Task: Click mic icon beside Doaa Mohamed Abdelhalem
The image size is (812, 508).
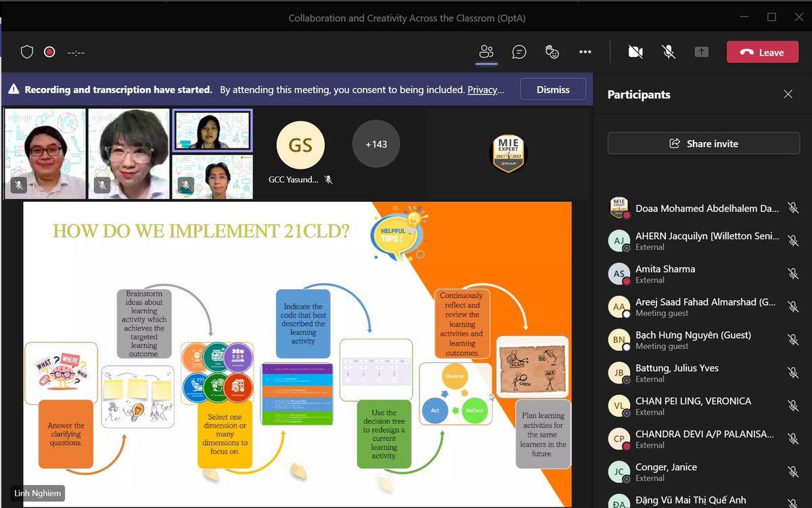Action: [793, 208]
